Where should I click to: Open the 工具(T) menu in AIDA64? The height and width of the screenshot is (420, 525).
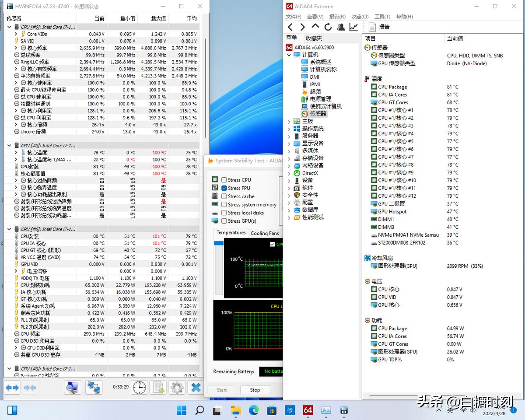coord(381,16)
